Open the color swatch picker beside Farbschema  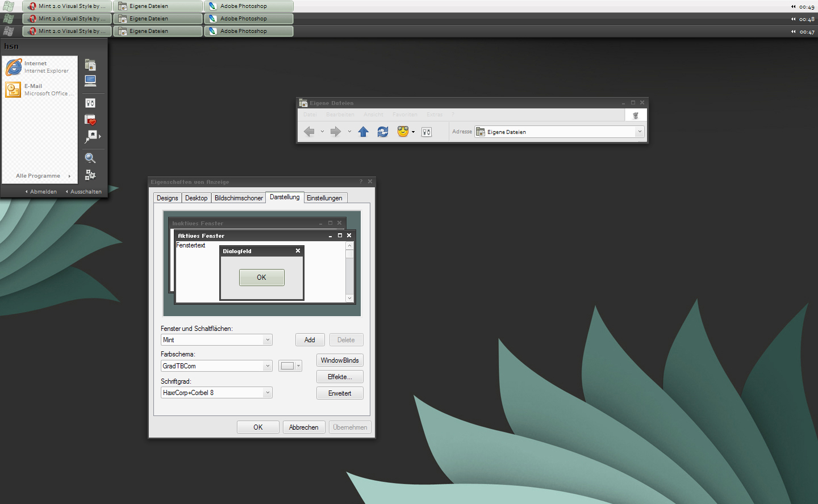pos(290,366)
